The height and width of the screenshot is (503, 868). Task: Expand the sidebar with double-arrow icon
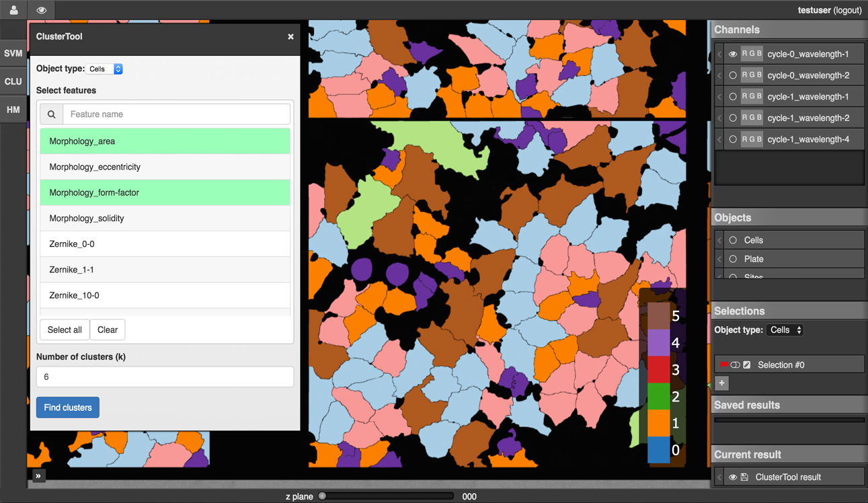coord(38,476)
